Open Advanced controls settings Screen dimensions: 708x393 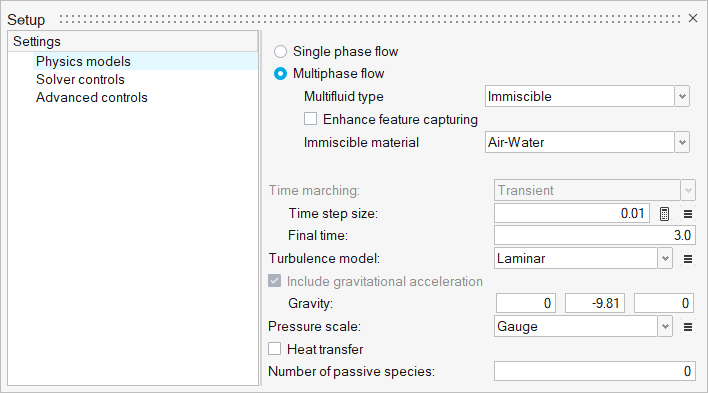(x=92, y=97)
